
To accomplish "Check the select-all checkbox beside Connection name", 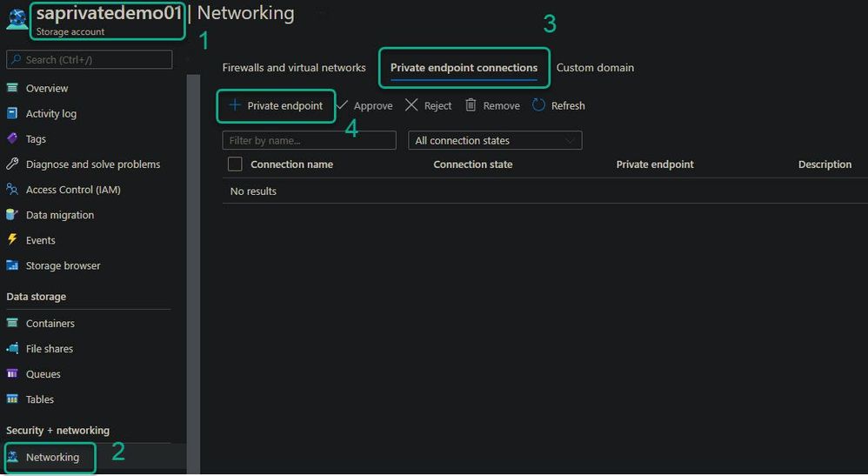I will (236, 164).
